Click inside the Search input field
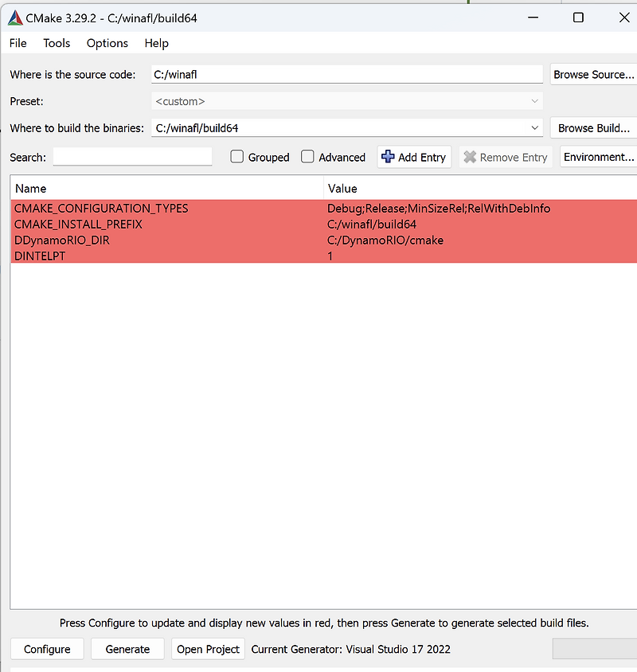 132,157
